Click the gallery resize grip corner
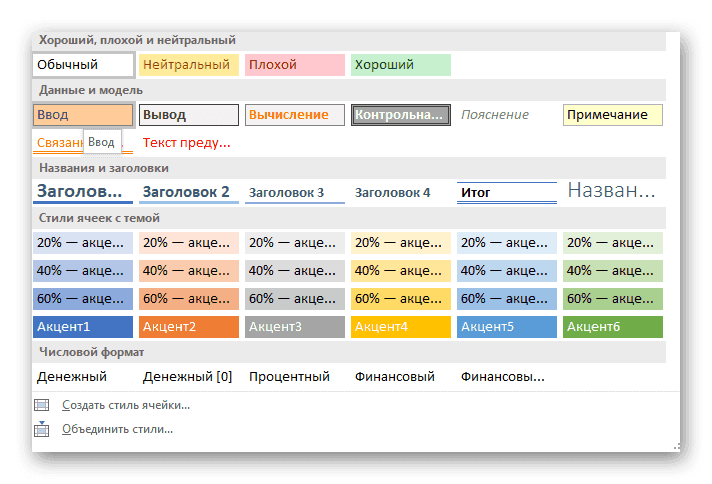 click(x=677, y=447)
